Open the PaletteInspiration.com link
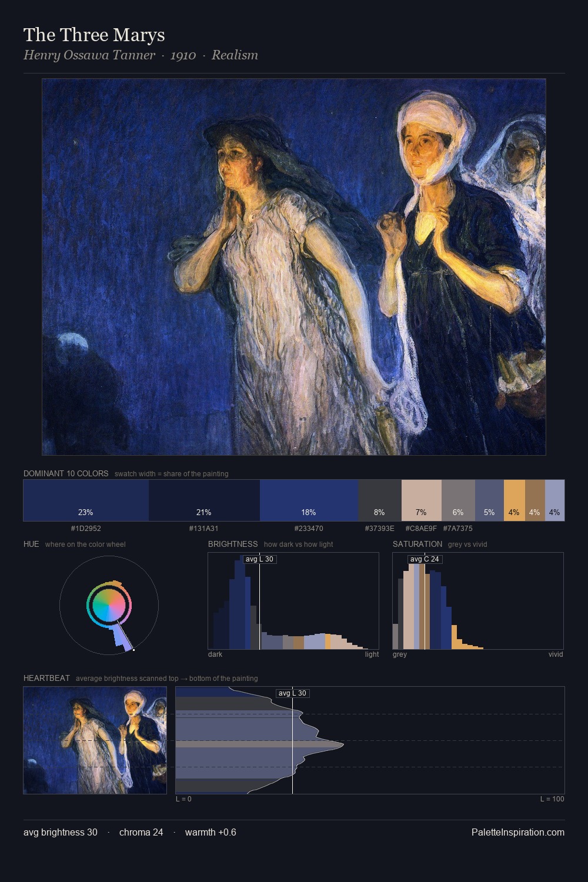The image size is (588, 882). click(x=518, y=833)
